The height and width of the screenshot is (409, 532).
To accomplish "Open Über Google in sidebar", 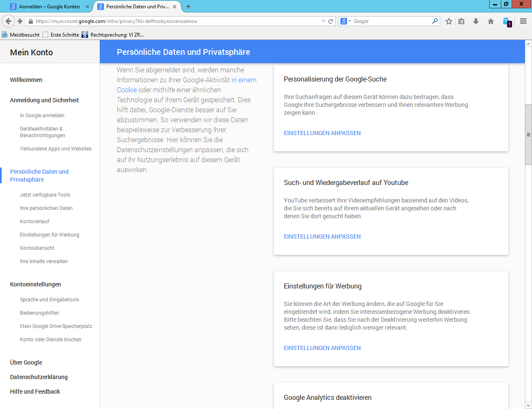I will (26, 362).
